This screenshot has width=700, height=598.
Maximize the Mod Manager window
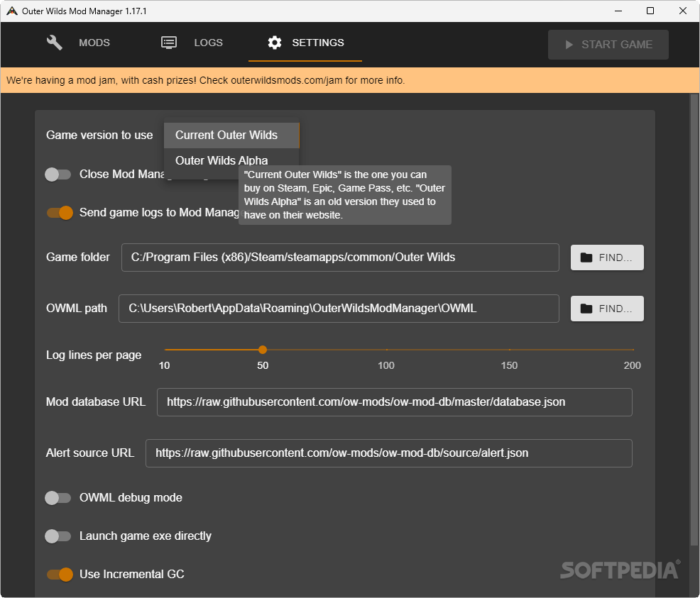pos(650,11)
